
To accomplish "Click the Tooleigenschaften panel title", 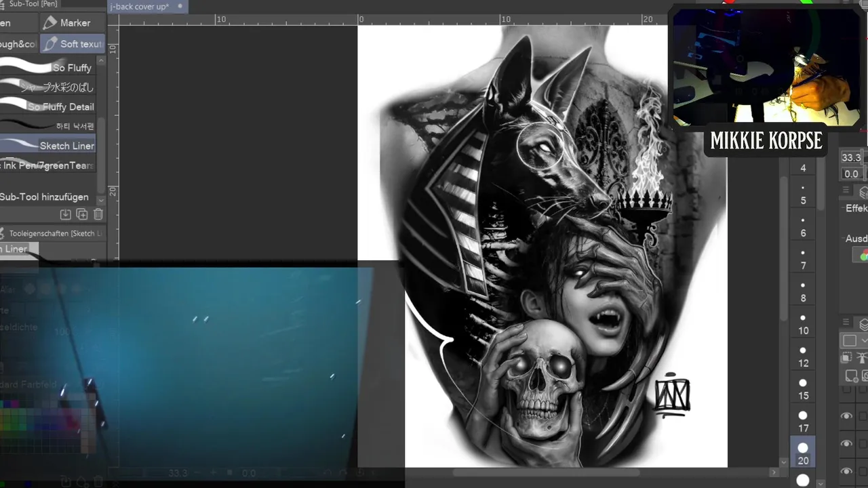I will [56, 233].
